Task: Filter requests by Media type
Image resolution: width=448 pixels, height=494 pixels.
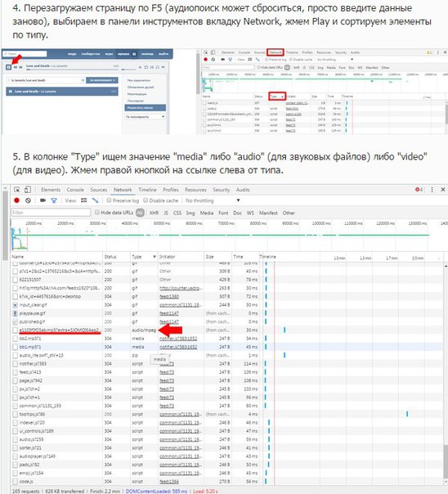Action: coord(207,213)
